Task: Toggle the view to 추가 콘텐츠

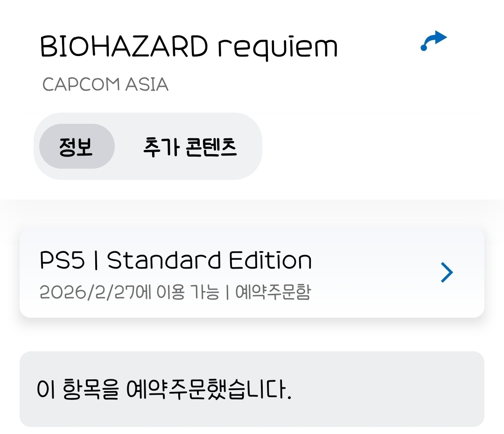Action: pos(189,147)
